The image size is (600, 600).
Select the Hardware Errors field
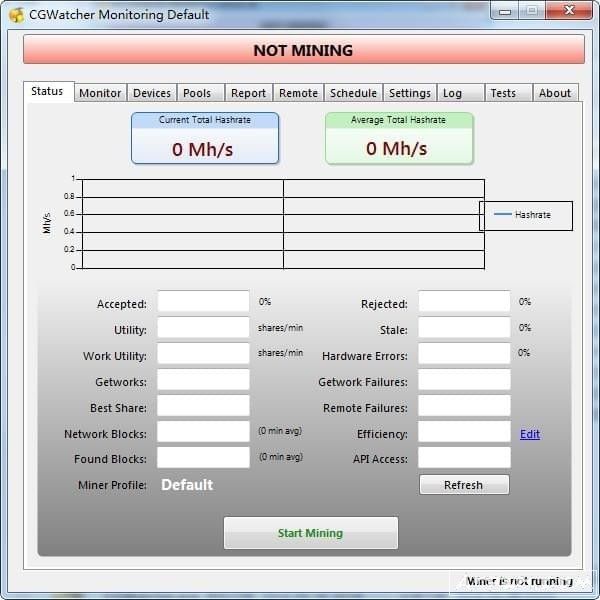464,354
